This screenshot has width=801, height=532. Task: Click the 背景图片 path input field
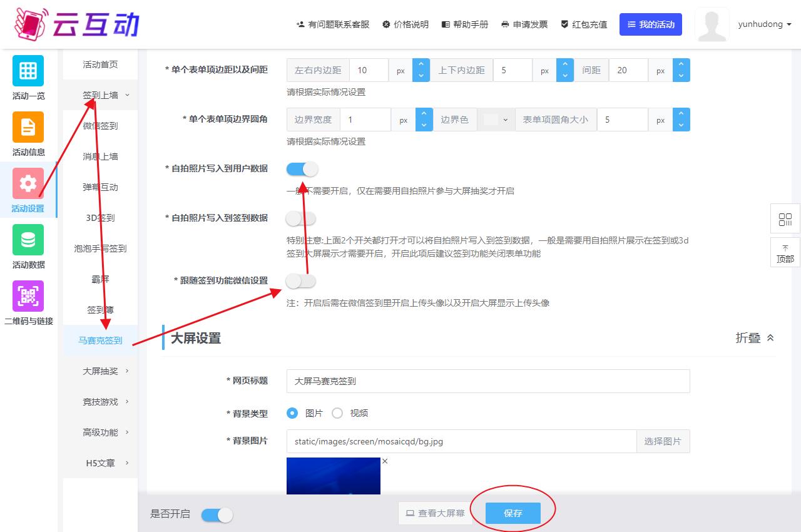[x=462, y=441]
